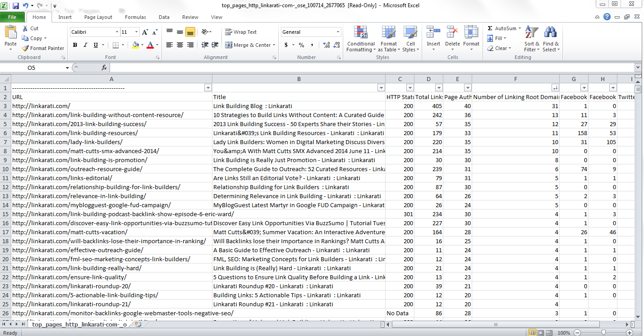Screen dimensions: 644x336
Task: Increase font size with Grow Font icon
Action: click(x=145, y=32)
